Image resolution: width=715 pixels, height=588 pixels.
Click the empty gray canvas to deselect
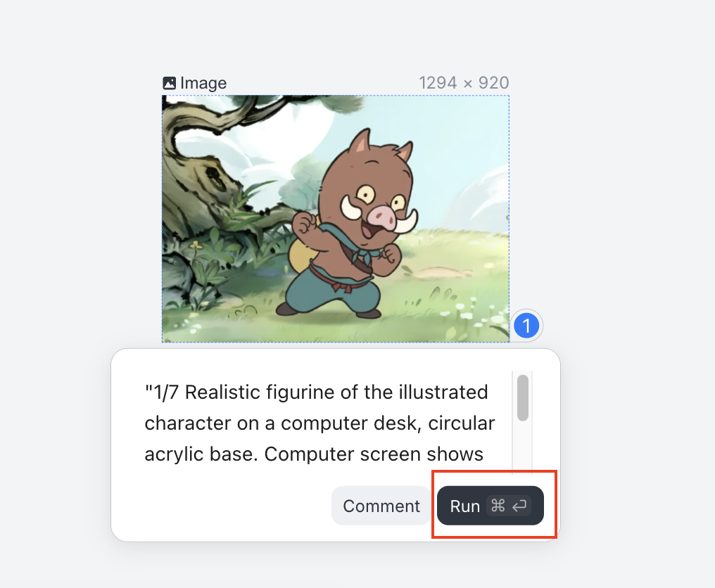619,211
